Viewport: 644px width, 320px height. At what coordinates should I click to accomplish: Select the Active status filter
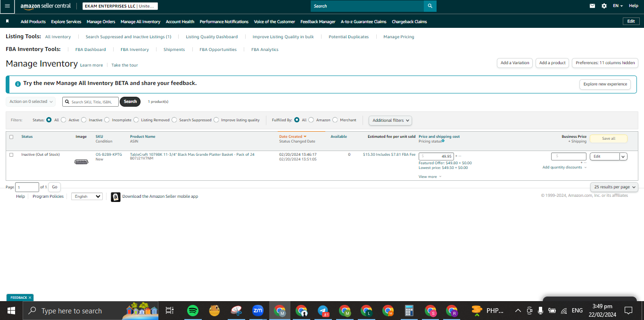pyautogui.click(x=64, y=120)
